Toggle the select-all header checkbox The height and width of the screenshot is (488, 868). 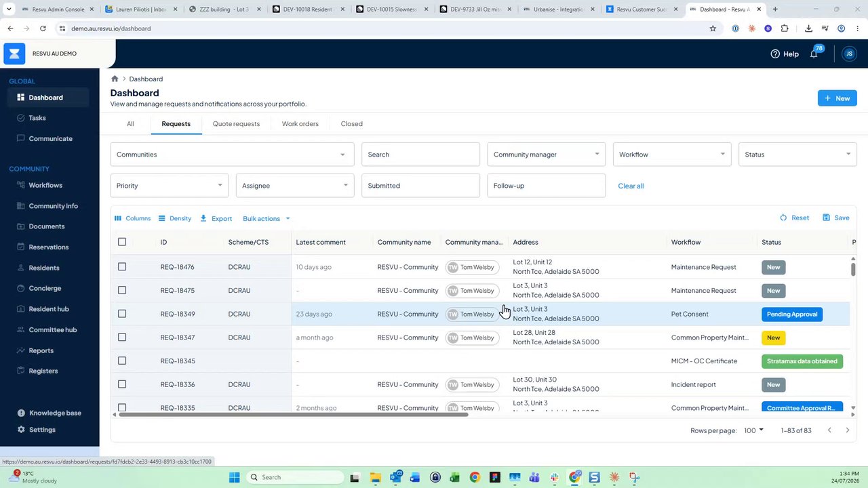click(122, 242)
